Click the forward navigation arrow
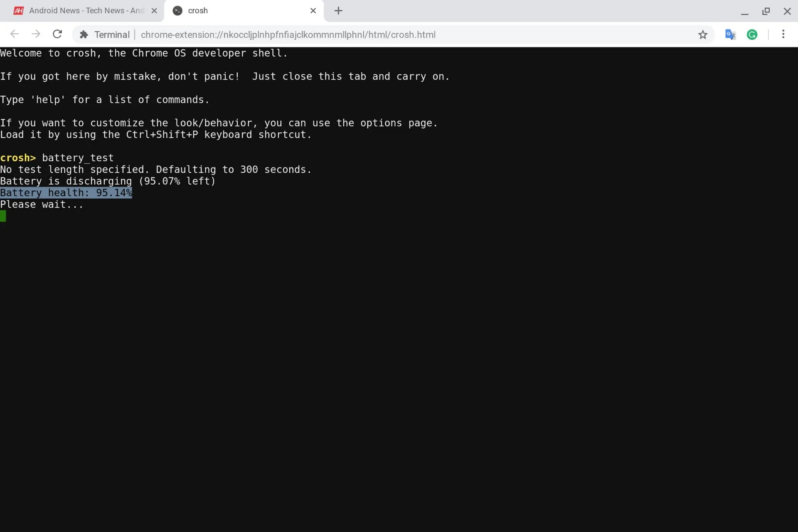 click(36, 34)
